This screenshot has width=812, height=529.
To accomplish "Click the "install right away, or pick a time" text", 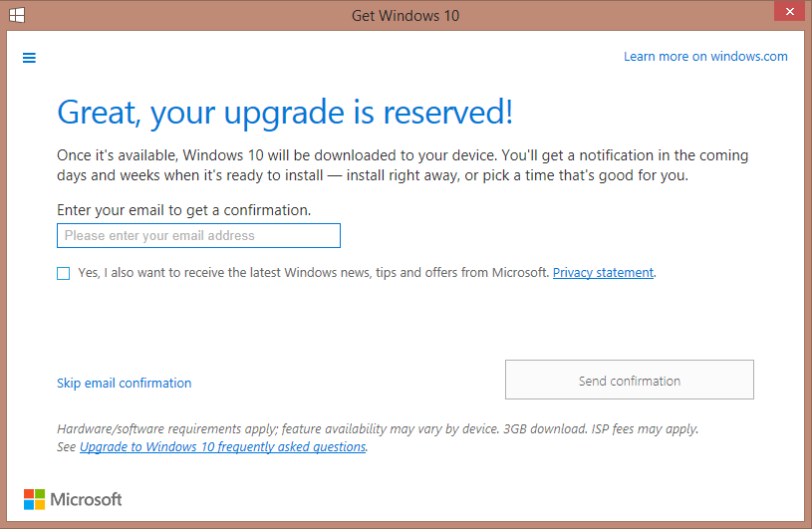I will click(x=517, y=175).
